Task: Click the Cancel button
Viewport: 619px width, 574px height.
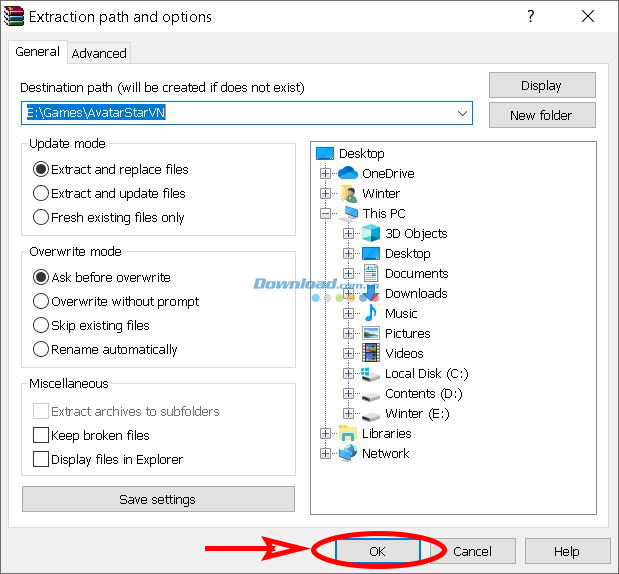Action: pos(473,551)
